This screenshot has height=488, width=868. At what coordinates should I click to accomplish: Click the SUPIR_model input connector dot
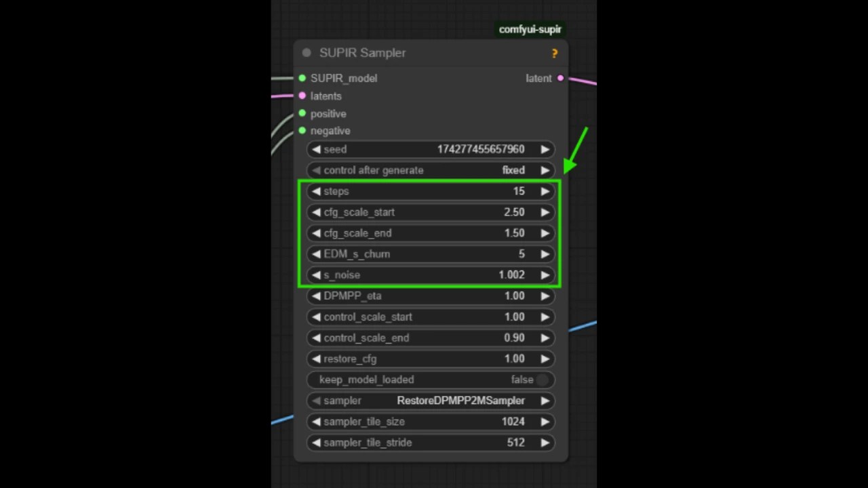pyautogui.click(x=302, y=78)
